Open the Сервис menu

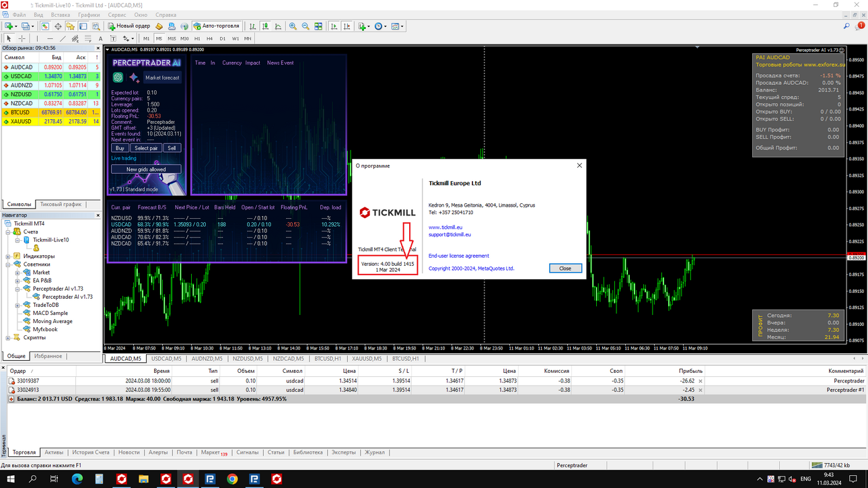point(117,15)
